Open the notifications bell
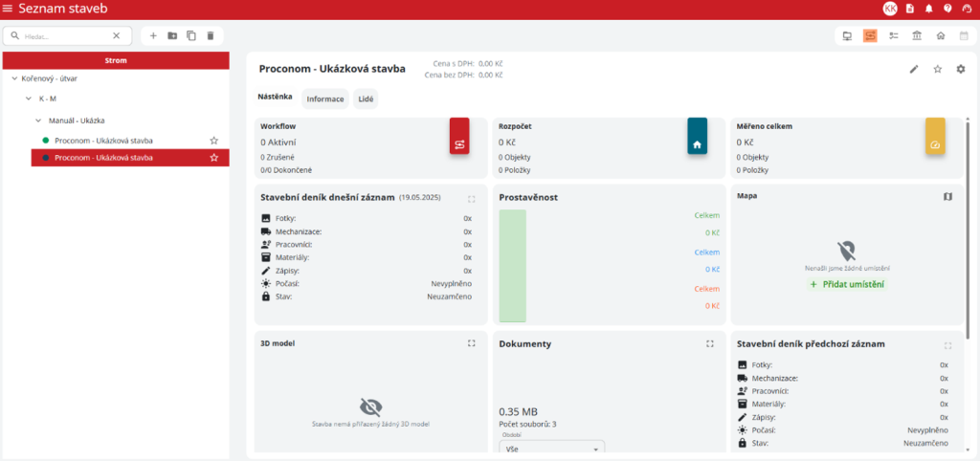Screen dimensions: 980x461 pyautogui.click(x=928, y=9)
